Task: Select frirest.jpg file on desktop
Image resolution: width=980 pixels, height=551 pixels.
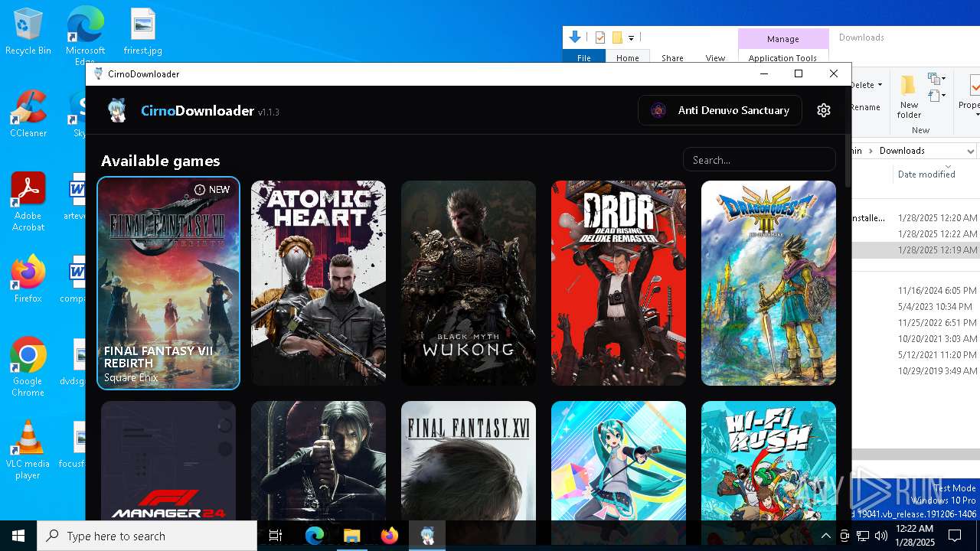Action: (x=143, y=32)
